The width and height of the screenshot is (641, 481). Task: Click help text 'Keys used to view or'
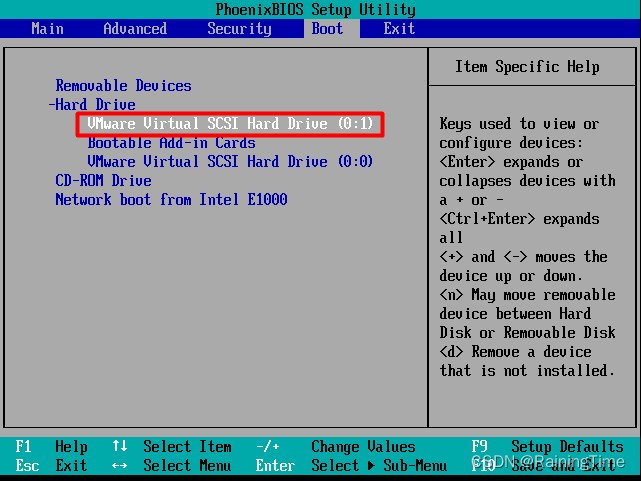tap(519, 123)
